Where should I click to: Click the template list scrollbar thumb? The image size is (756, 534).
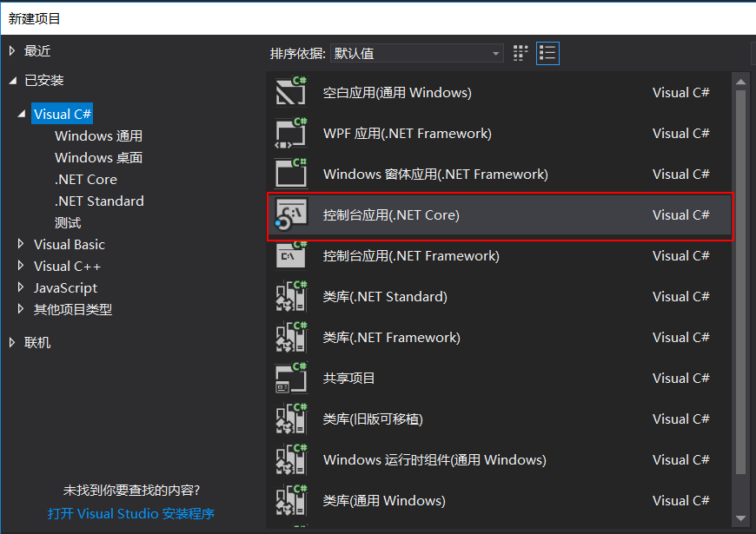(x=741, y=282)
